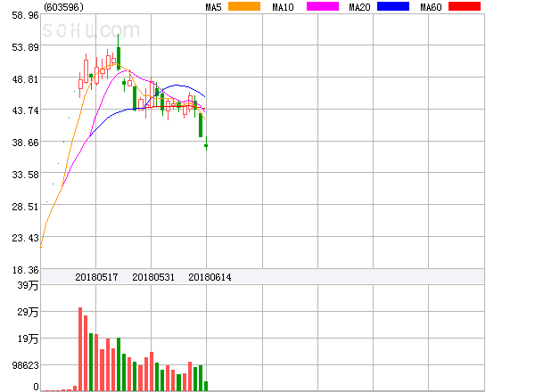Click the 20180531 date label
Viewport: 535px width, 392px height.
[153, 277]
